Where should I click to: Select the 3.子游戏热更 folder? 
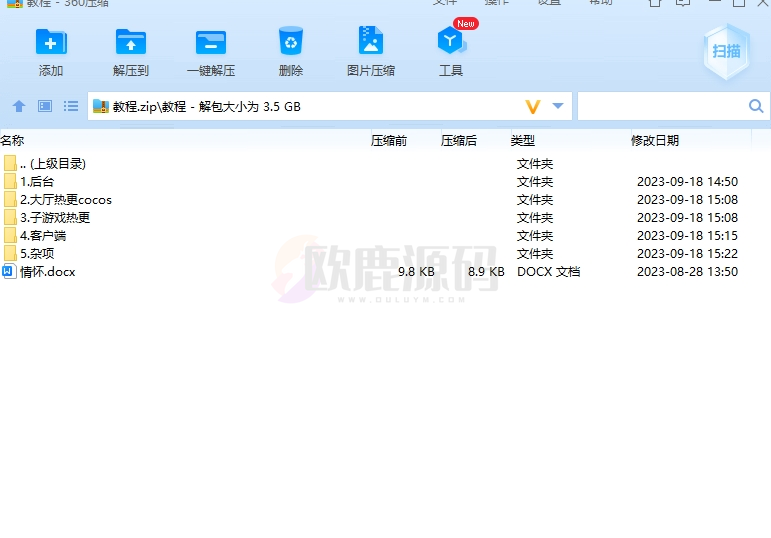[x=374, y=217]
